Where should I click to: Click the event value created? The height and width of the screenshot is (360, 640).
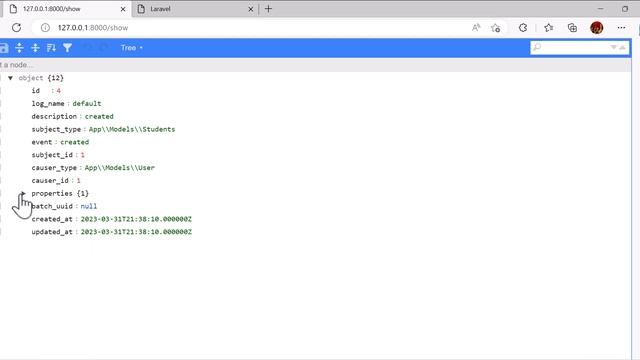coord(74,142)
